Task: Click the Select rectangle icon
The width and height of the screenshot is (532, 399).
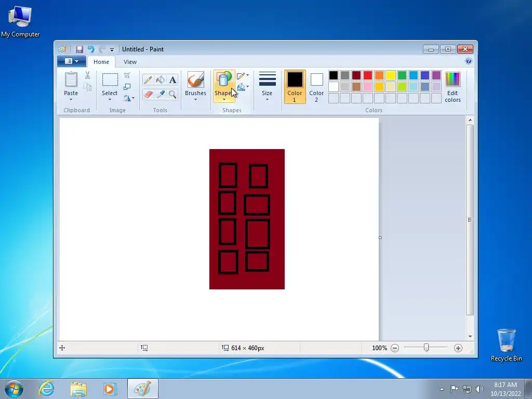Action: pos(110,79)
